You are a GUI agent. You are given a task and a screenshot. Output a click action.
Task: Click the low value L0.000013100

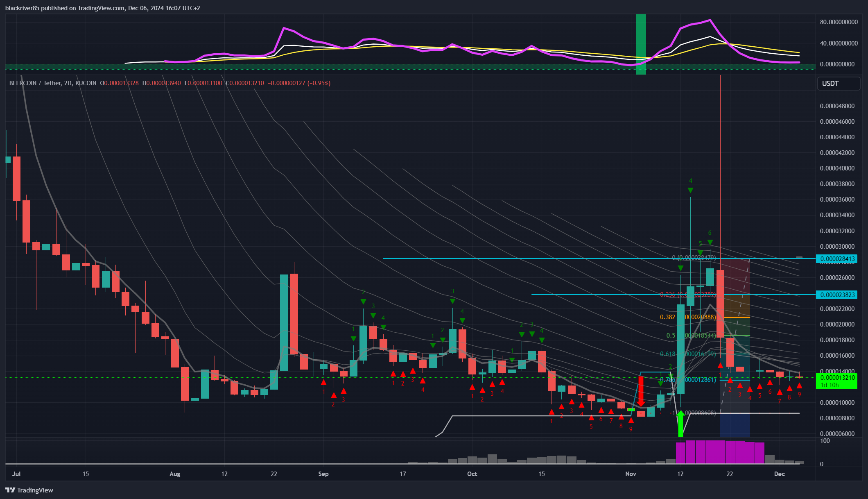203,83
